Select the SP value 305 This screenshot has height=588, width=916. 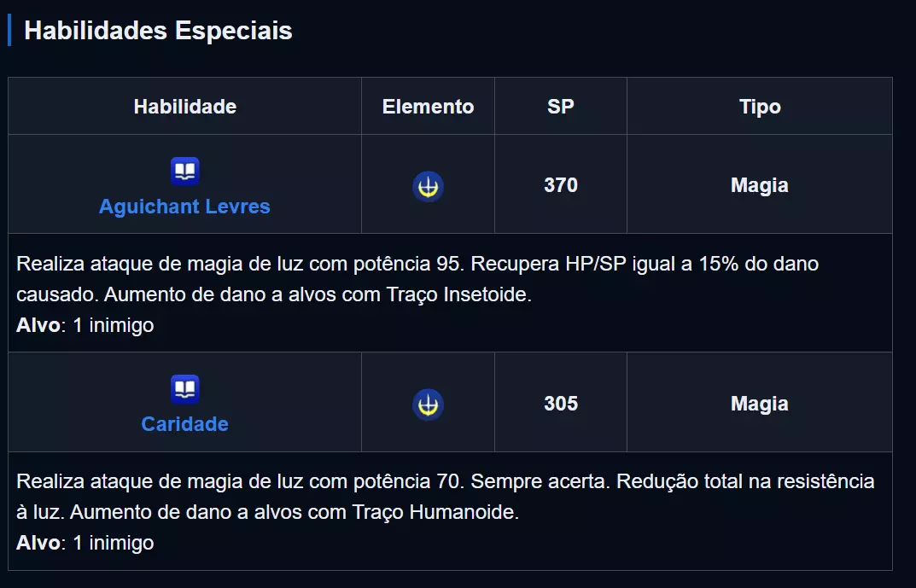[x=560, y=404]
